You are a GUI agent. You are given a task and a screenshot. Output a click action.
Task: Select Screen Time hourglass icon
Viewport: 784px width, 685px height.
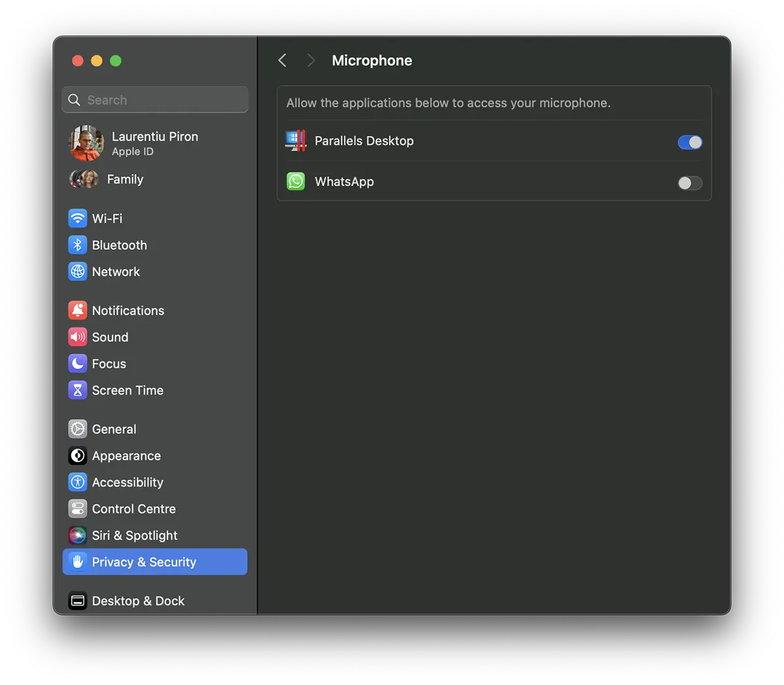(x=78, y=390)
